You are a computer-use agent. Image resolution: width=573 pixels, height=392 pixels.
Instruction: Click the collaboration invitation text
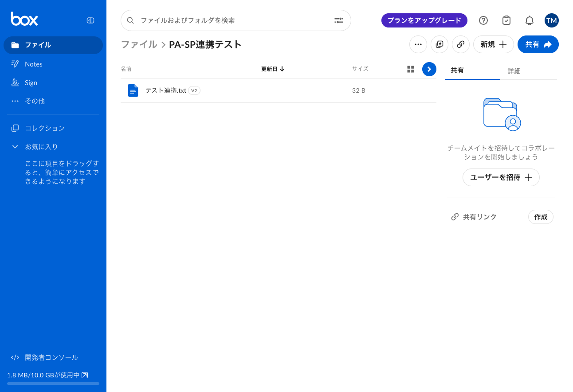(x=501, y=153)
